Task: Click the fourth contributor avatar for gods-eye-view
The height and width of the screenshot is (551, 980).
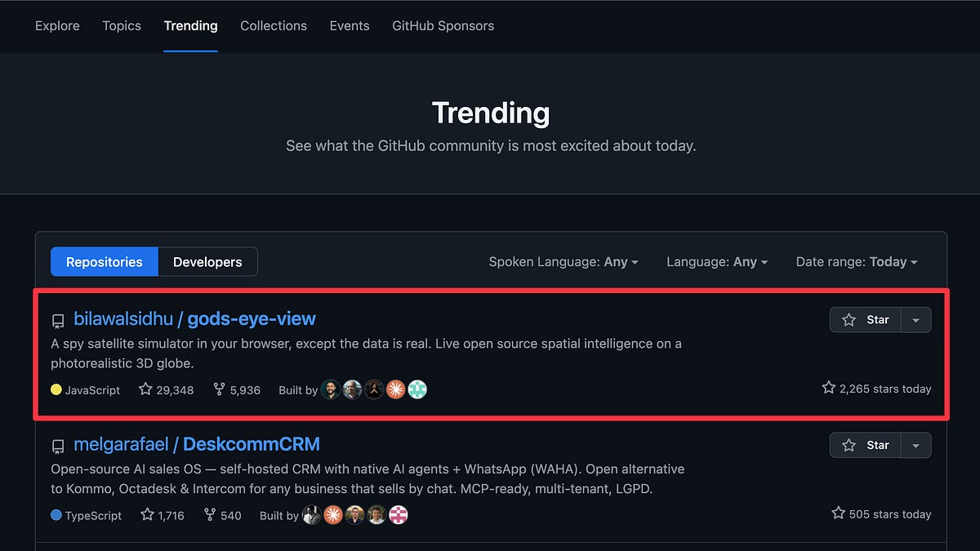Action: pyautogui.click(x=396, y=389)
